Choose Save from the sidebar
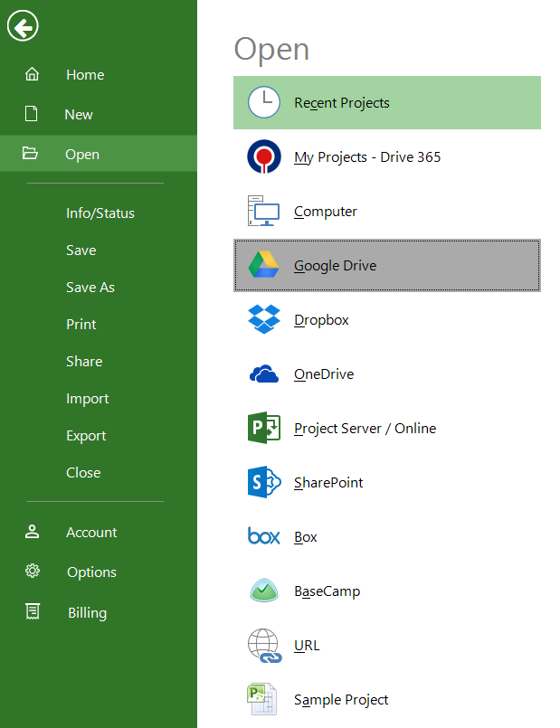The width and height of the screenshot is (560, 728). [x=81, y=251]
